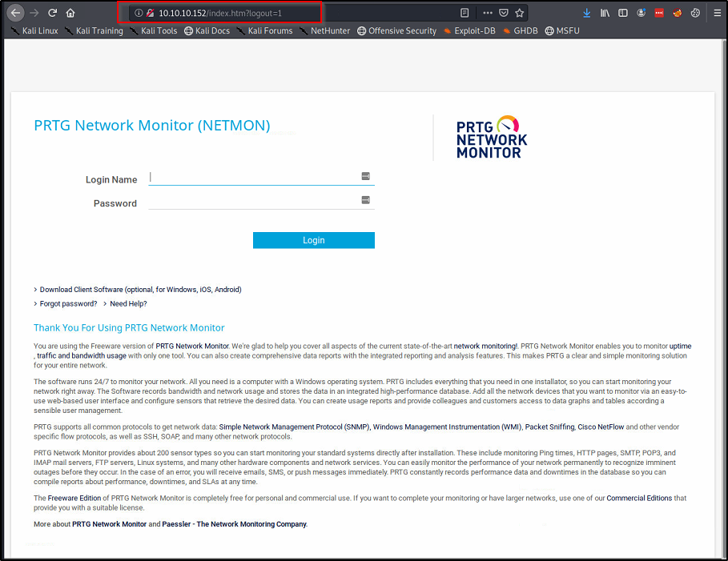Click Thank You For Using PRTG heading
The height and width of the screenshot is (561, 728).
click(x=129, y=328)
